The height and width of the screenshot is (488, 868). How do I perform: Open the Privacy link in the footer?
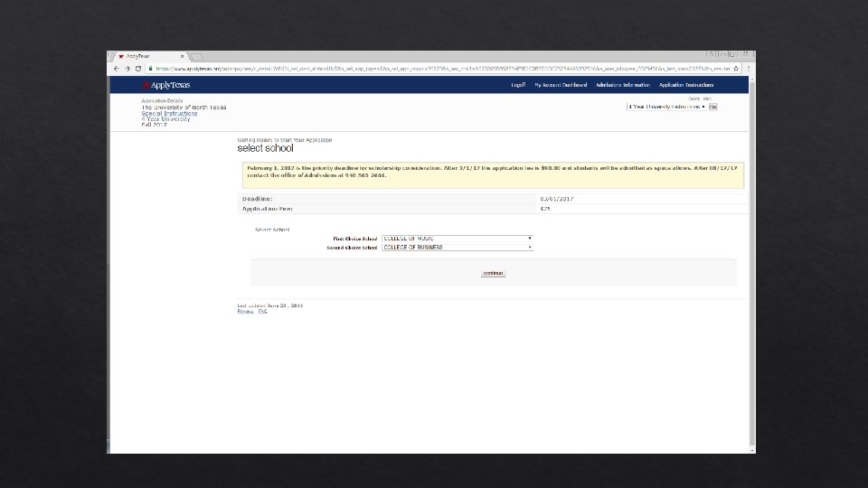click(245, 312)
